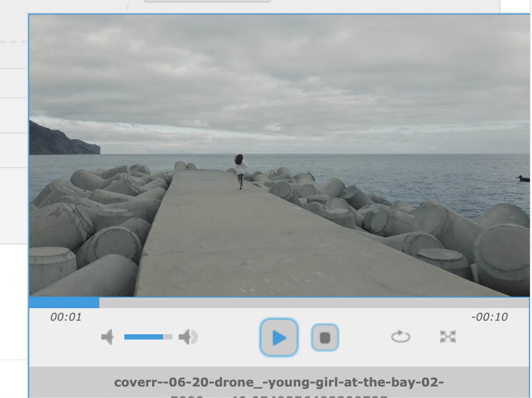Screen dimensions: 532x398
Task: Click the gray unfilled end of volume slider
Action: tap(168, 337)
